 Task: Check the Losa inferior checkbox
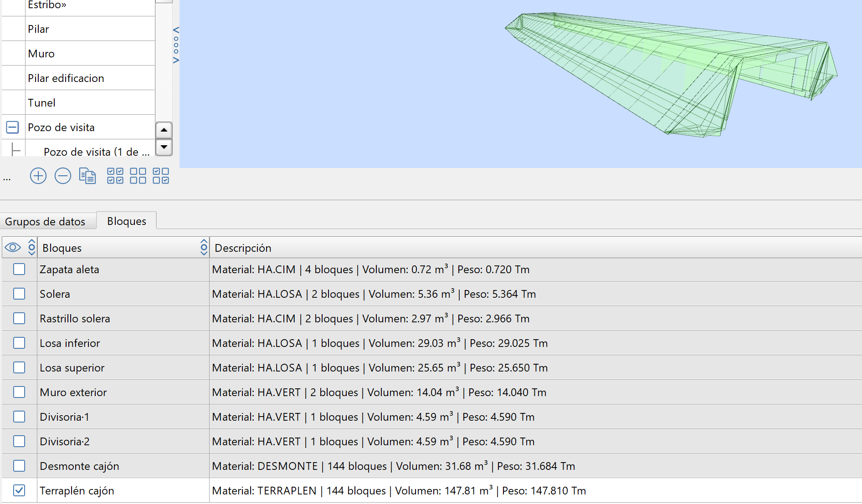[19, 343]
